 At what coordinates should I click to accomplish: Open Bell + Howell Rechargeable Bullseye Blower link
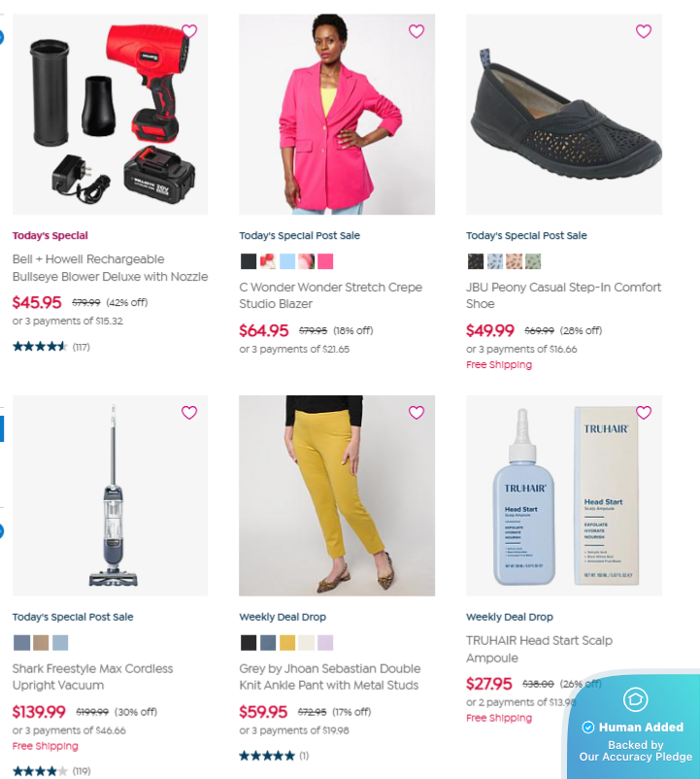(111, 268)
